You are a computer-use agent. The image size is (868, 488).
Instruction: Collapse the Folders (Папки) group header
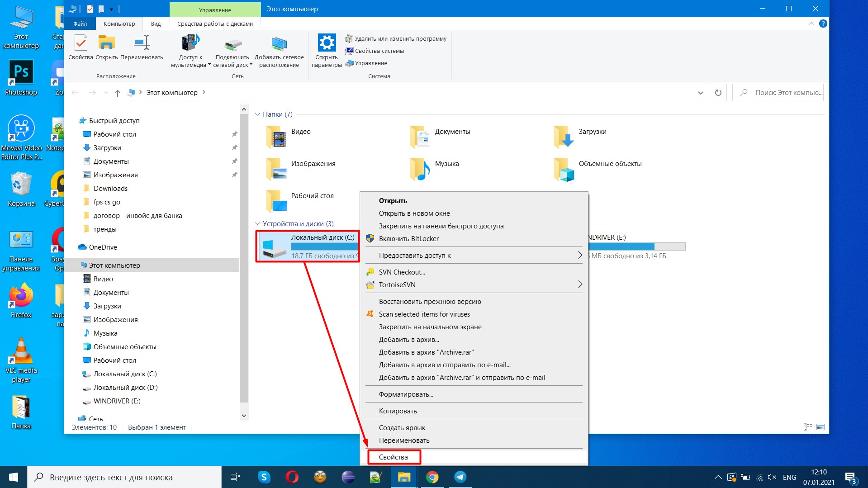pos(258,114)
